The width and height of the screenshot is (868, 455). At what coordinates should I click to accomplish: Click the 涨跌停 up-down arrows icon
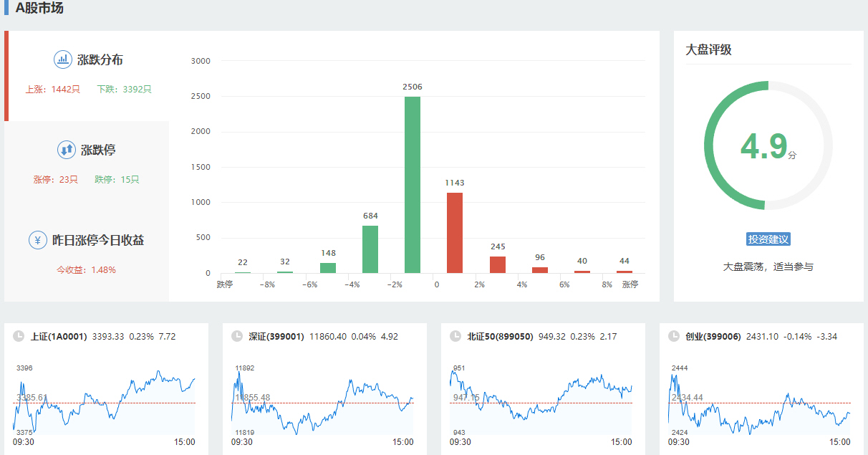(x=66, y=150)
